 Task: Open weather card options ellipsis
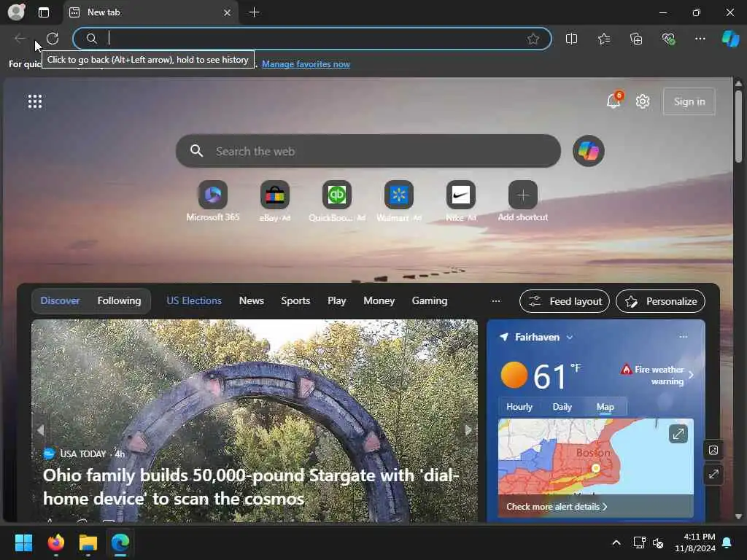(x=683, y=336)
